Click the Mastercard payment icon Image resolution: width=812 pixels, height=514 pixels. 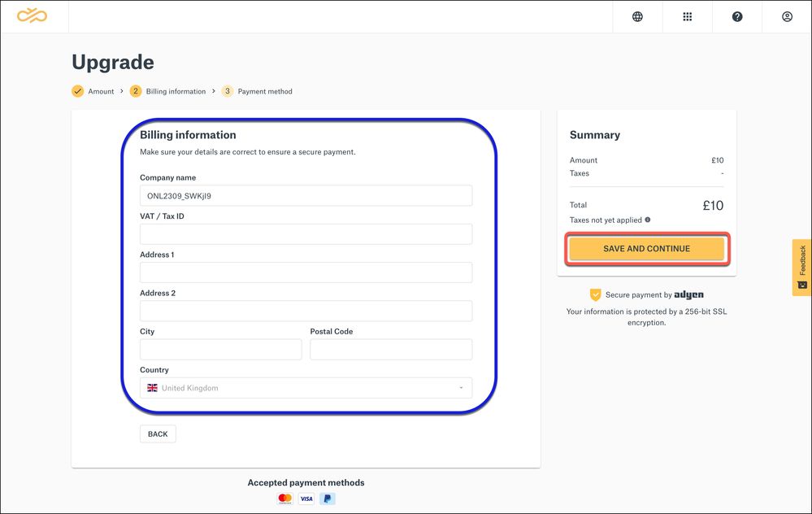pyautogui.click(x=284, y=499)
